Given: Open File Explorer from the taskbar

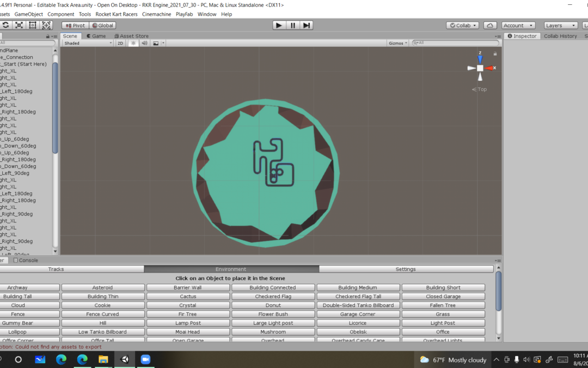Looking at the screenshot, I should [x=103, y=359].
